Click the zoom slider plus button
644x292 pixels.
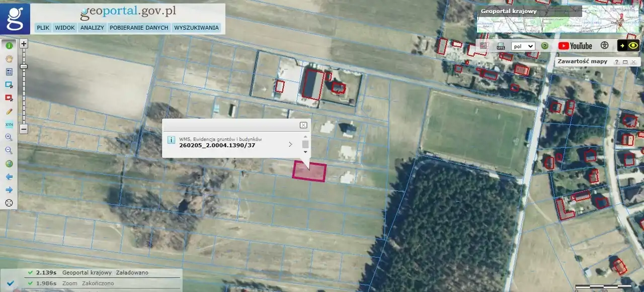click(24, 44)
